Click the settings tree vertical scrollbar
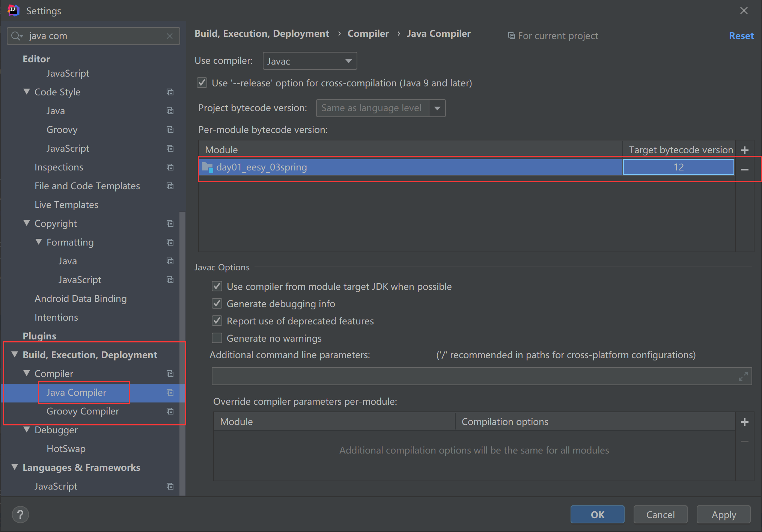Image resolution: width=762 pixels, height=532 pixels. coord(182,353)
